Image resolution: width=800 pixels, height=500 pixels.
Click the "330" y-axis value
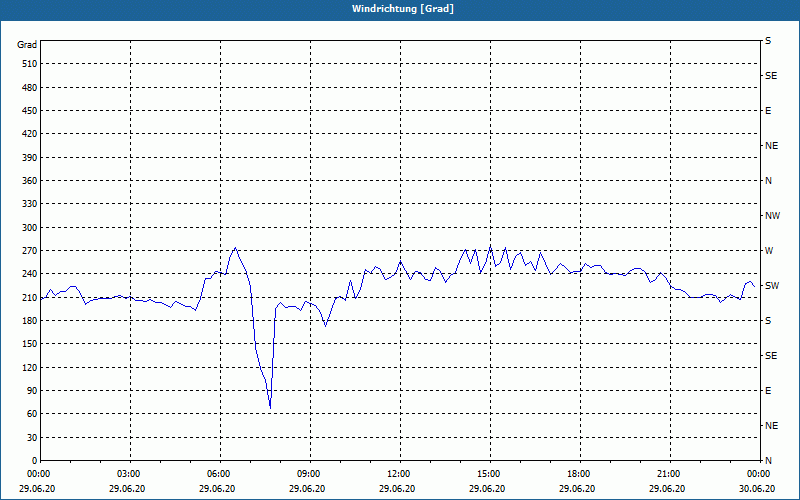(x=30, y=204)
